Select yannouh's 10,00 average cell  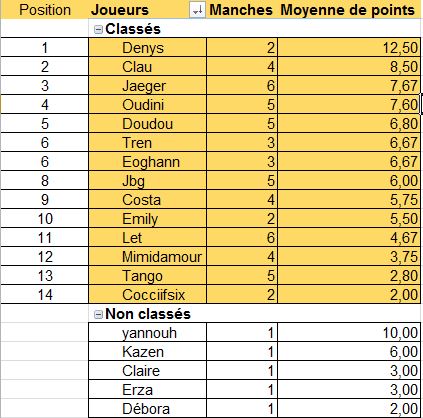coord(349,332)
